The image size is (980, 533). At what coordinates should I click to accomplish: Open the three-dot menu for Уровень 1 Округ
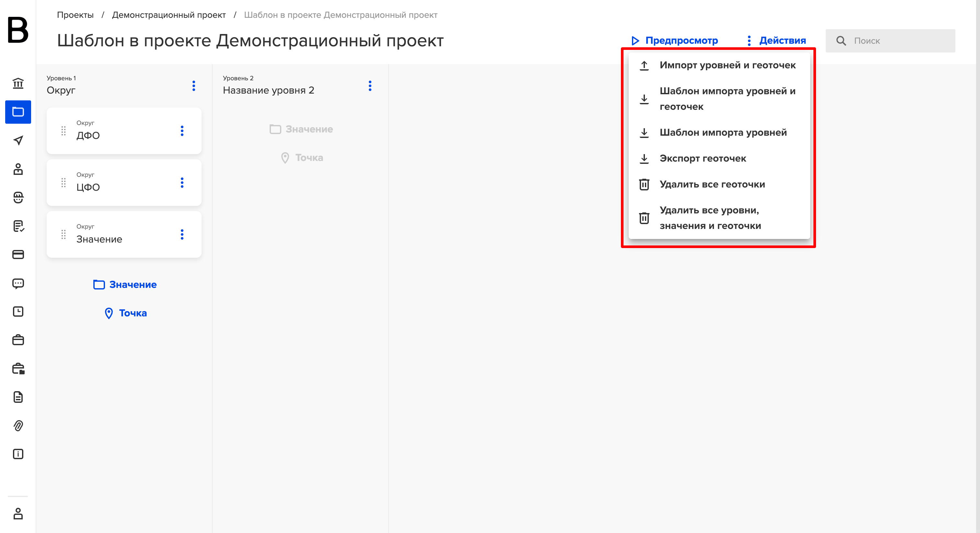coord(194,85)
